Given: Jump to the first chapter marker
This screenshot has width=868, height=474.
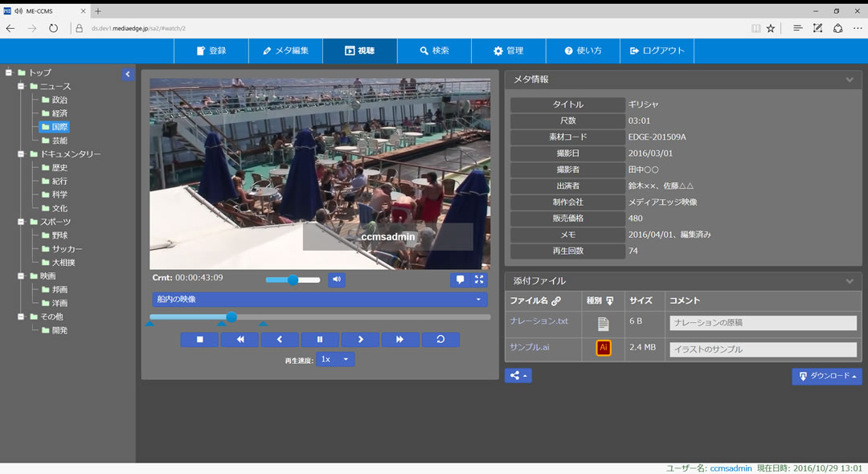Looking at the screenshot, I should point(150,324).
